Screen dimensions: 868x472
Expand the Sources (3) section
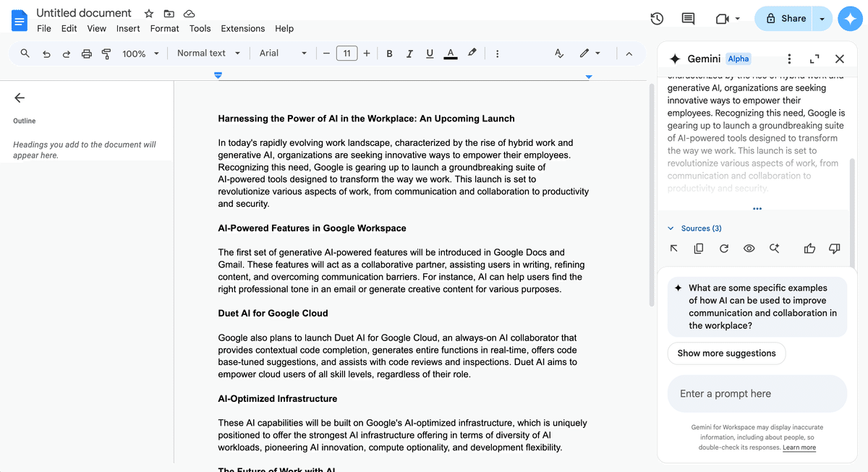[x=694, y=228]
